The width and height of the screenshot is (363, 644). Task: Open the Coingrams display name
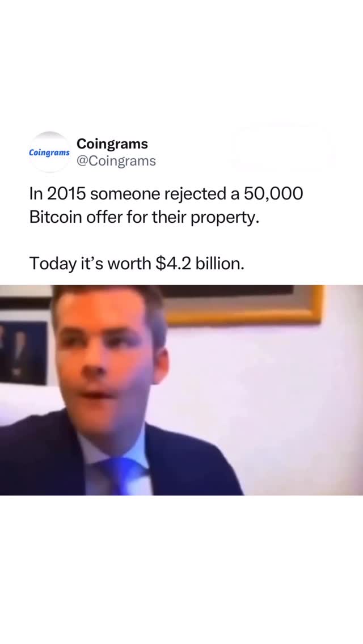coord(112,144)
